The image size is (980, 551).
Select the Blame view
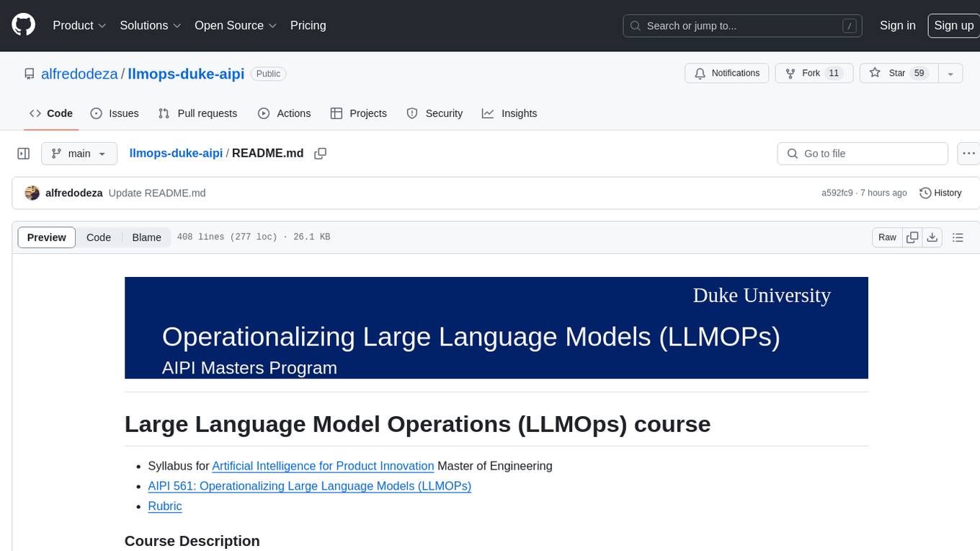146,237
